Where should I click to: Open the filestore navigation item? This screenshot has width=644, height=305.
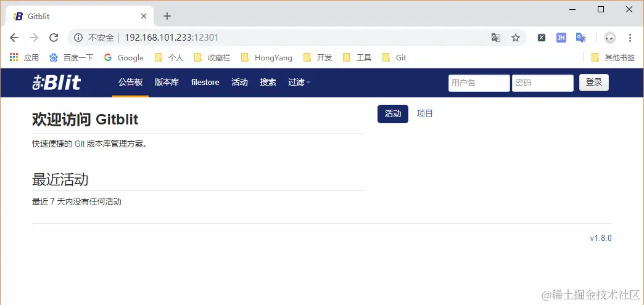click(205, 83)
